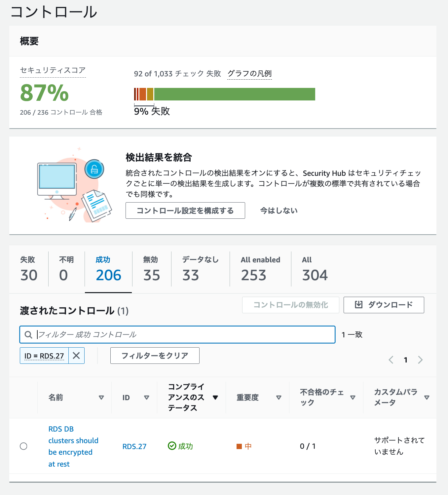The height and width of the screenshot is (495, 448).
Task: Click コントロール設定を構成する button
Action: pyautogui.click(x=185, y=210)
